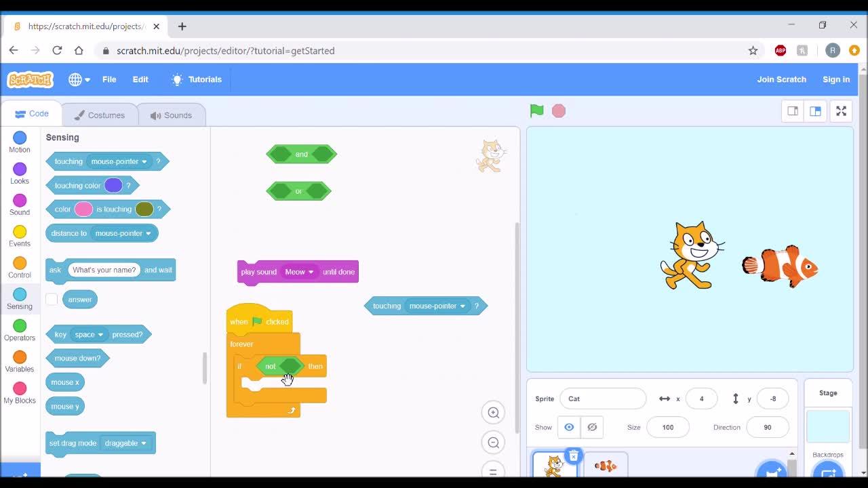Switch to the Code tab

tap(32, 114)
